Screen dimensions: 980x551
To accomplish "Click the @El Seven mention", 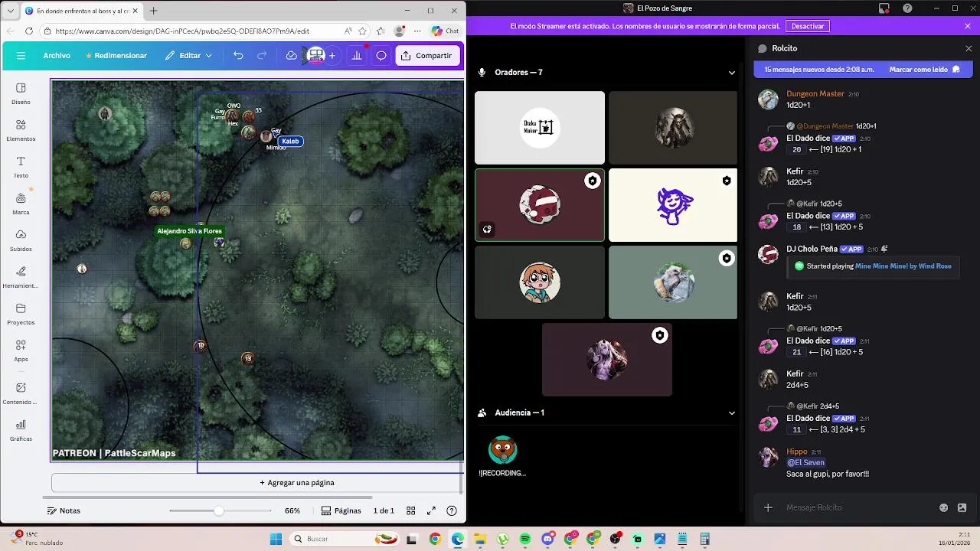I will (805, 463).
